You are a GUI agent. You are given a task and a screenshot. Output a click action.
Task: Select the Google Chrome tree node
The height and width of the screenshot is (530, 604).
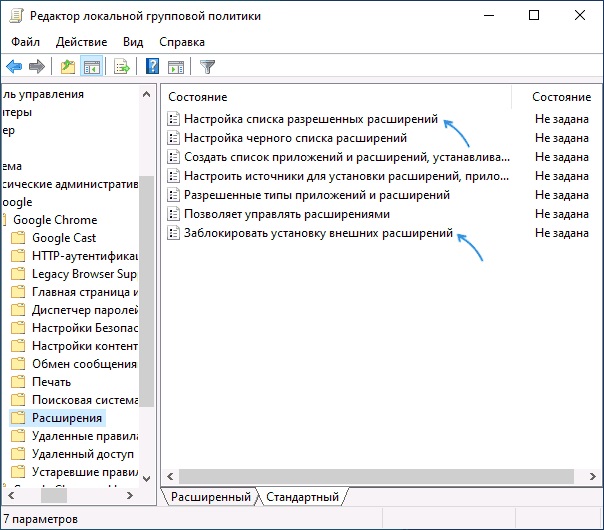[55, 220]
